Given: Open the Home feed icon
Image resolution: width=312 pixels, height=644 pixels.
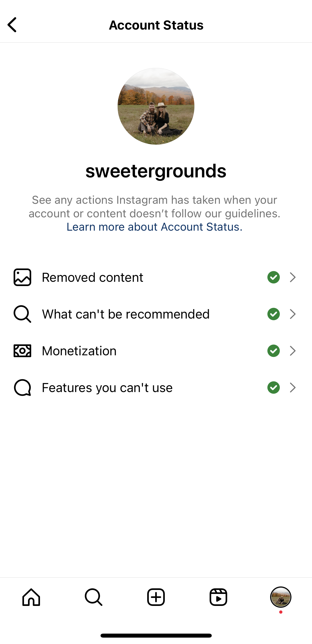Looking at the screenshot, I should pyautogui.click(x=31, y=597).
